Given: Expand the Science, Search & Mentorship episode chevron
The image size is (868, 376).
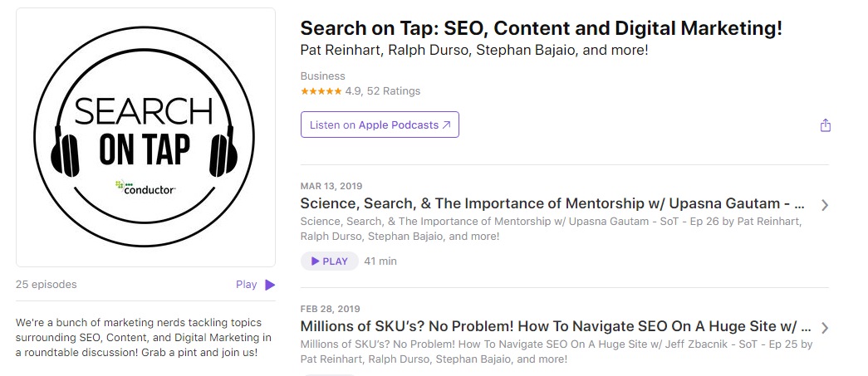Looking at the screenshot, I should point(824,205).
